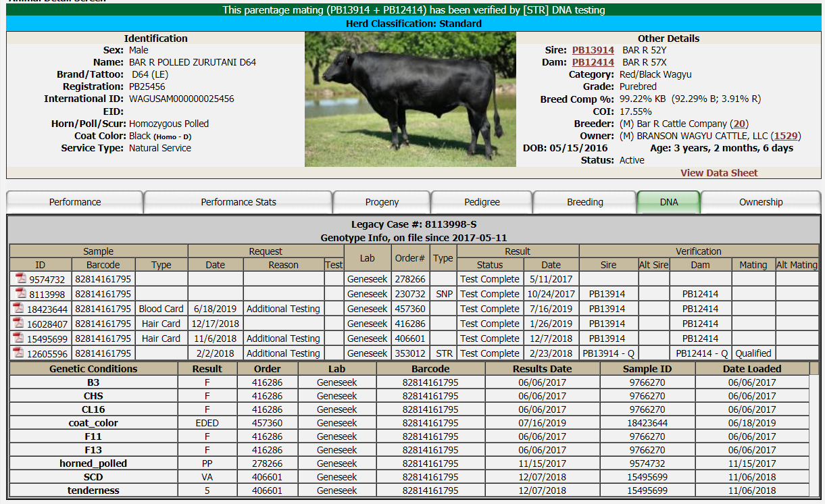
Task: Click the request date 12/17/2018 cell
Action: pyautogui.click(x=216, y=324)
